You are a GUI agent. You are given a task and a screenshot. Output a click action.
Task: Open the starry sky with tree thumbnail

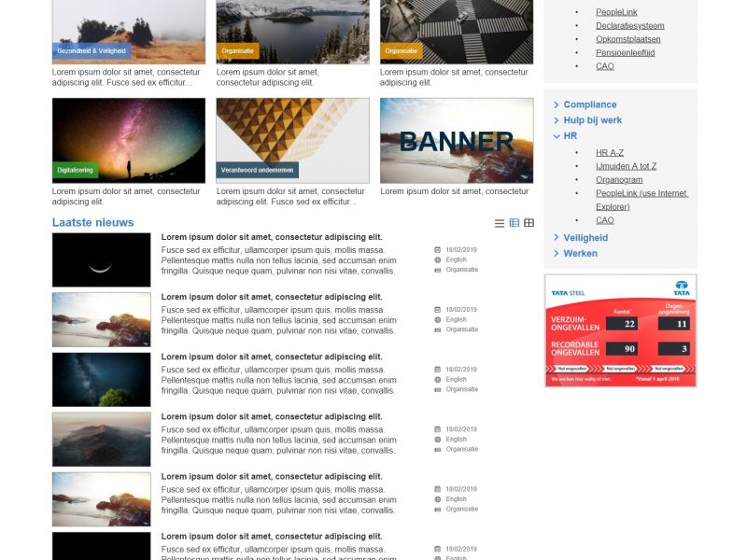[x=102, y=380]
